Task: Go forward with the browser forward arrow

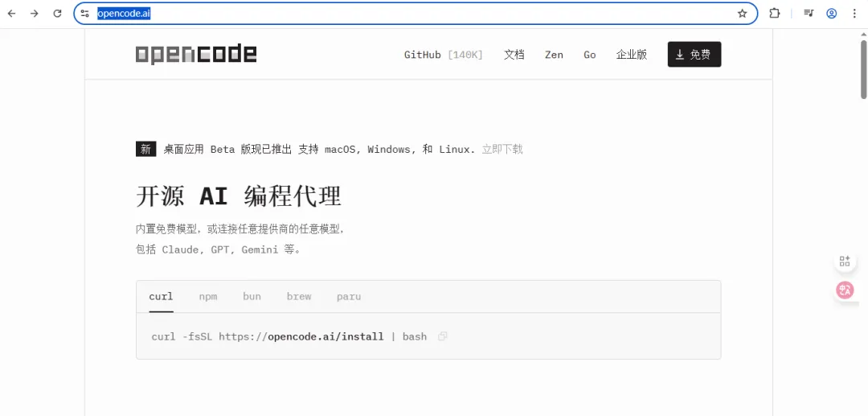Action: point(35,14)
